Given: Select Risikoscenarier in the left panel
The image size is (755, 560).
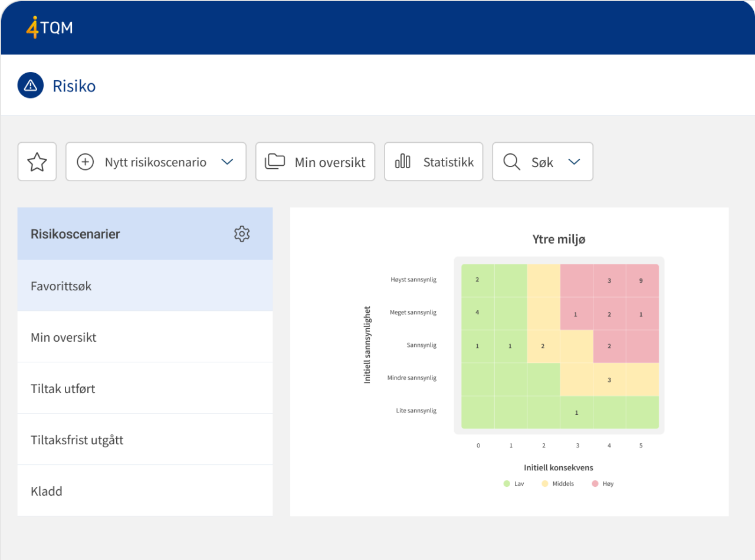Looking at the screenshot, I should tap(75, 234).
